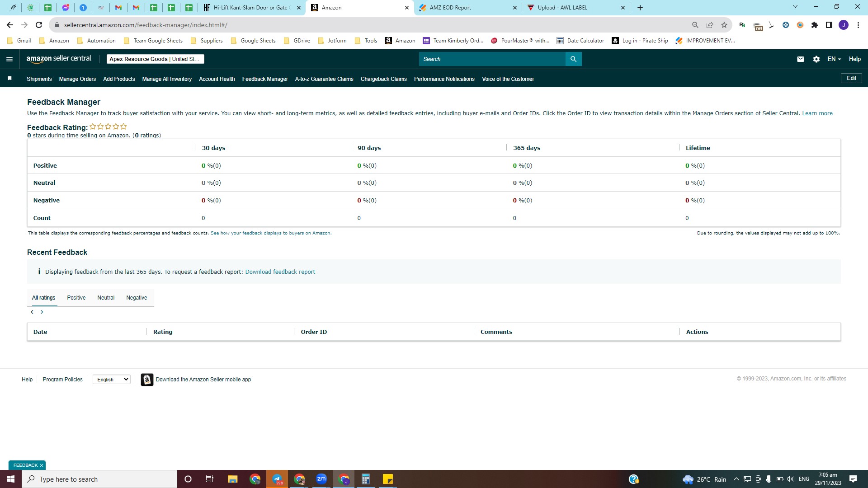The image size is (868, 488).
Task: Open Chrome profile avatar J
Action: [844, 25]
